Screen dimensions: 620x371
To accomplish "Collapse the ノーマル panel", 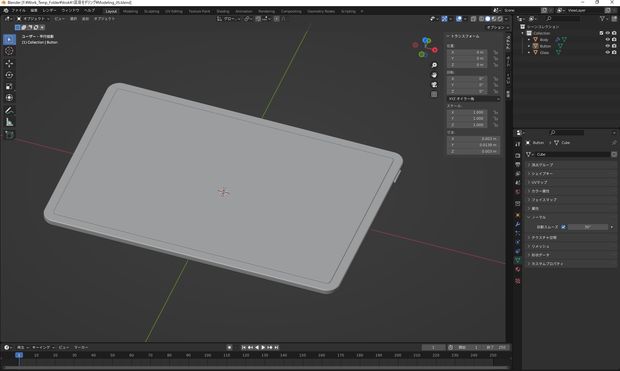I will tap(571, 217).
